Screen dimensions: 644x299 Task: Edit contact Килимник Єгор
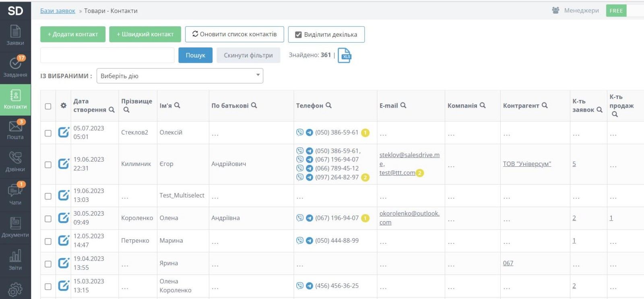pyautogui.click(x=64, y=164)
